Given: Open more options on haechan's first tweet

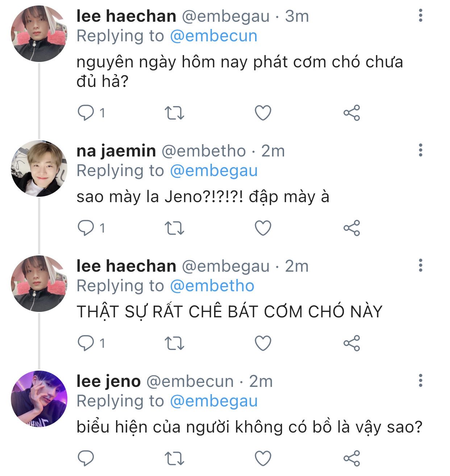Looking at the screenshot, I should [x=420, y=16].
